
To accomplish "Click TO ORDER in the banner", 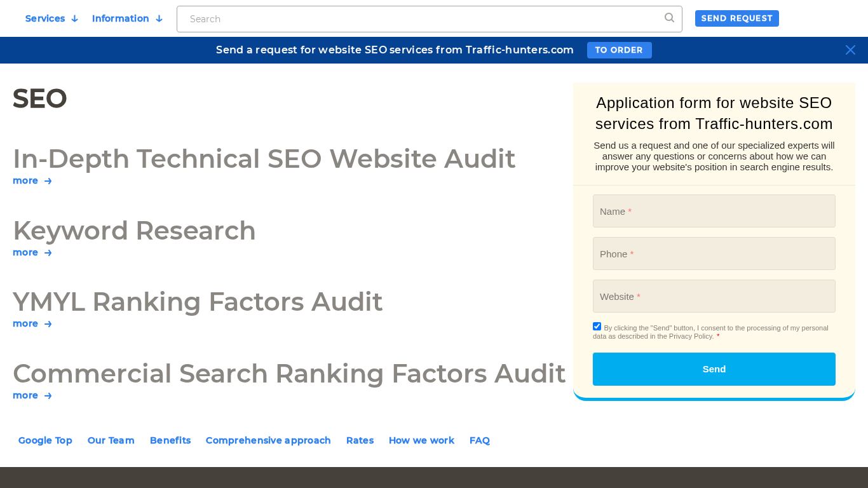I will (x=619, y=50).
